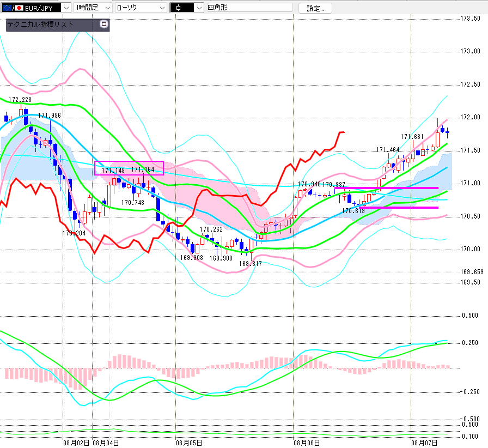Click the 170.284 low price label
The height and width of the screenshot is (448, 488).
coord(74,233)
